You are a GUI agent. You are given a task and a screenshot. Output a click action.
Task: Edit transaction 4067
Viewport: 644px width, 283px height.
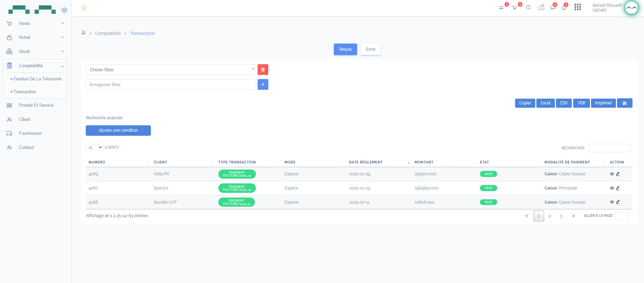point(618,188)
